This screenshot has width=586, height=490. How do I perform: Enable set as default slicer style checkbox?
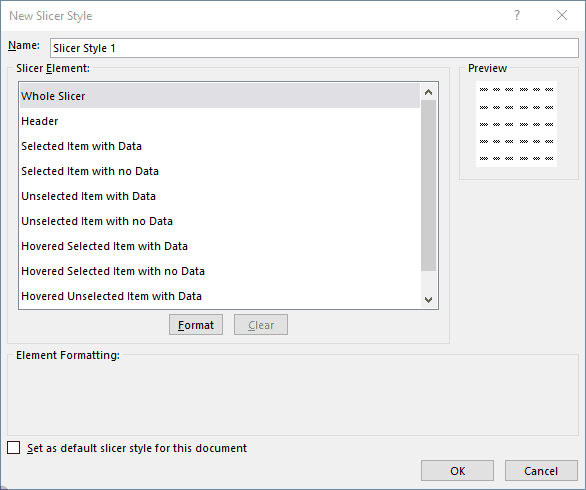[14, 447]
